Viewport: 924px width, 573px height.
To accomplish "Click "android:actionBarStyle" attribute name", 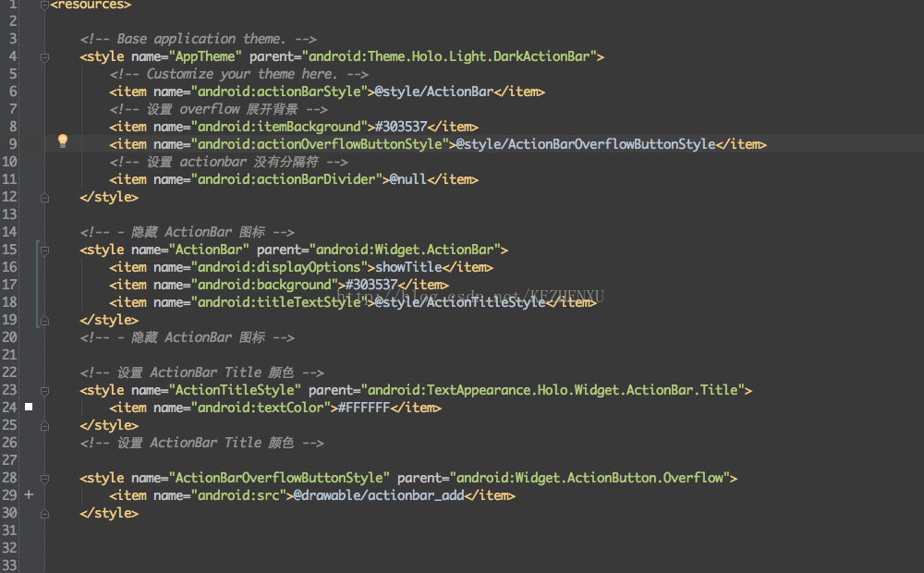I will point(279,91).
